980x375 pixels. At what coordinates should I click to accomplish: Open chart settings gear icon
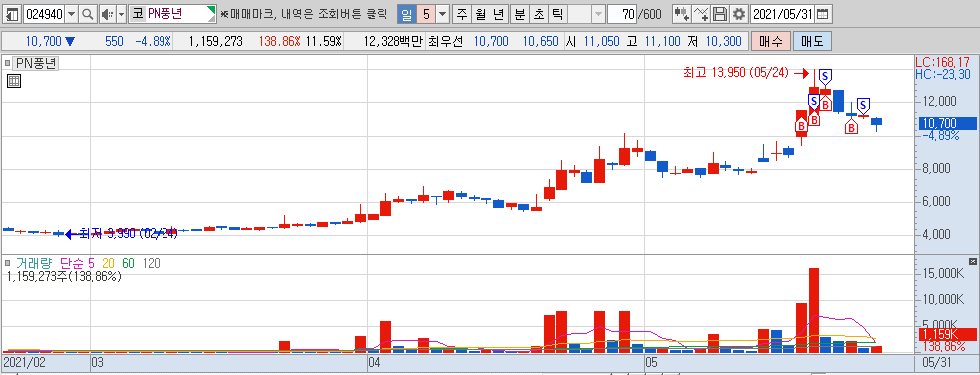[x=740, y=14]
